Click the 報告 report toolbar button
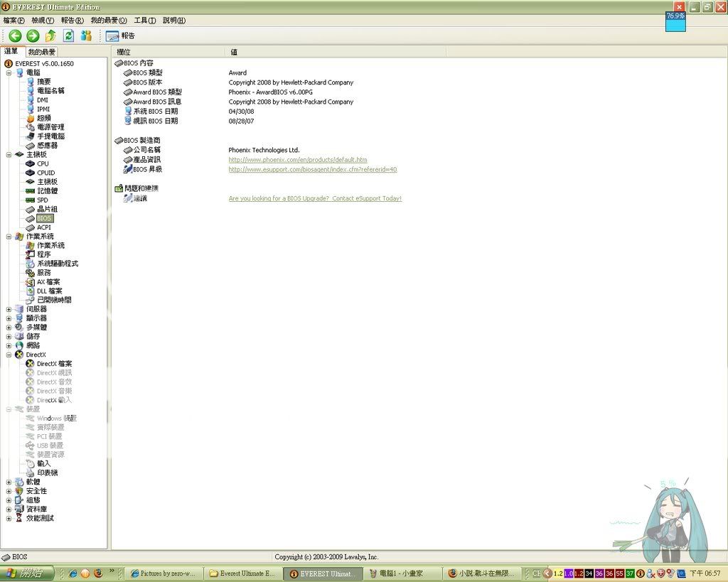 [x=120, y=36]
